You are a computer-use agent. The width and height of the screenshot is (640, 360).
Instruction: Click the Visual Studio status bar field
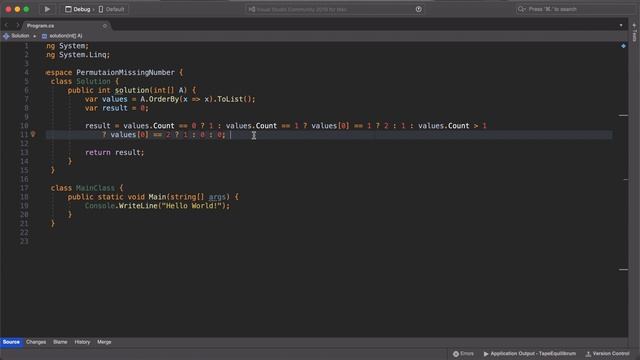(334, 9)
